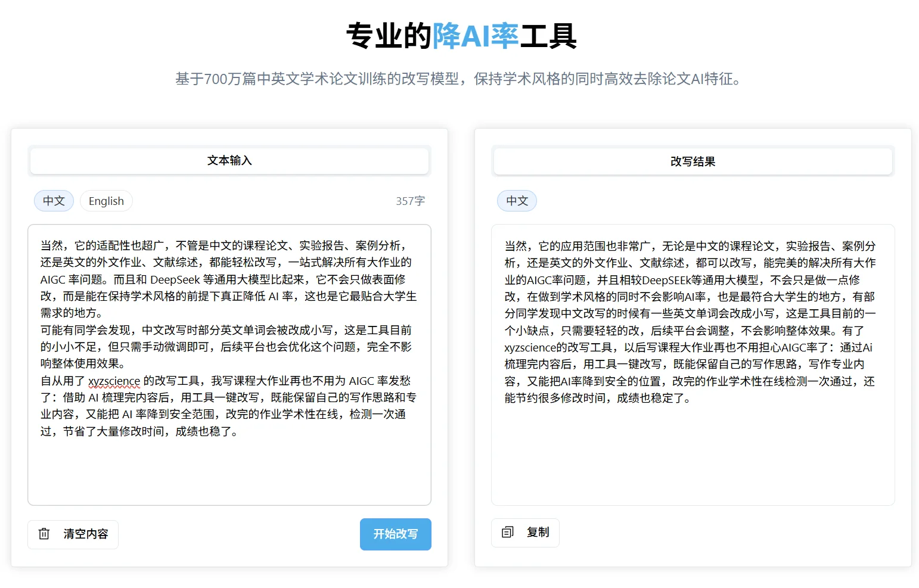919x588 pixels.
Task: Click the trash can icon
Action: (x=44, y=534)
